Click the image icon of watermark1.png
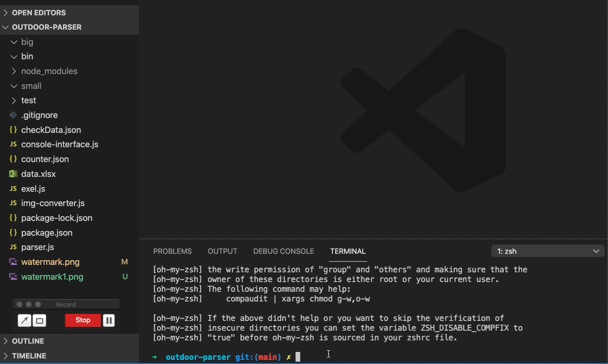This screenshot has height=364, width=608. [13, 276]
